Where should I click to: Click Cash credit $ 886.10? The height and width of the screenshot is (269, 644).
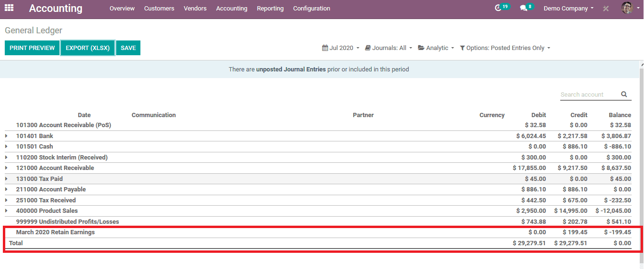pyautogui.click(x=575, y=147)
